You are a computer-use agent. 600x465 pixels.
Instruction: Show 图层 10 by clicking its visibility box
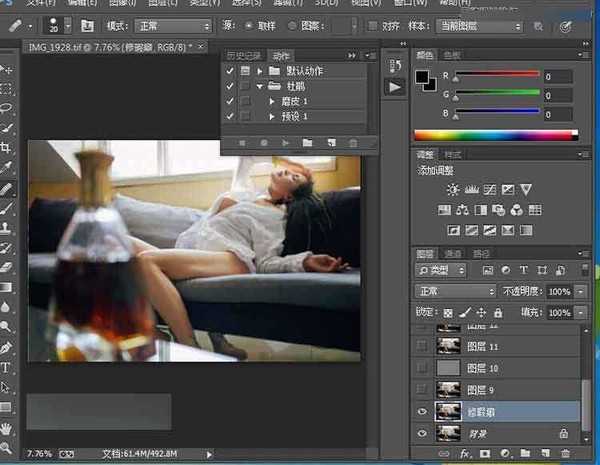point(422,367)
